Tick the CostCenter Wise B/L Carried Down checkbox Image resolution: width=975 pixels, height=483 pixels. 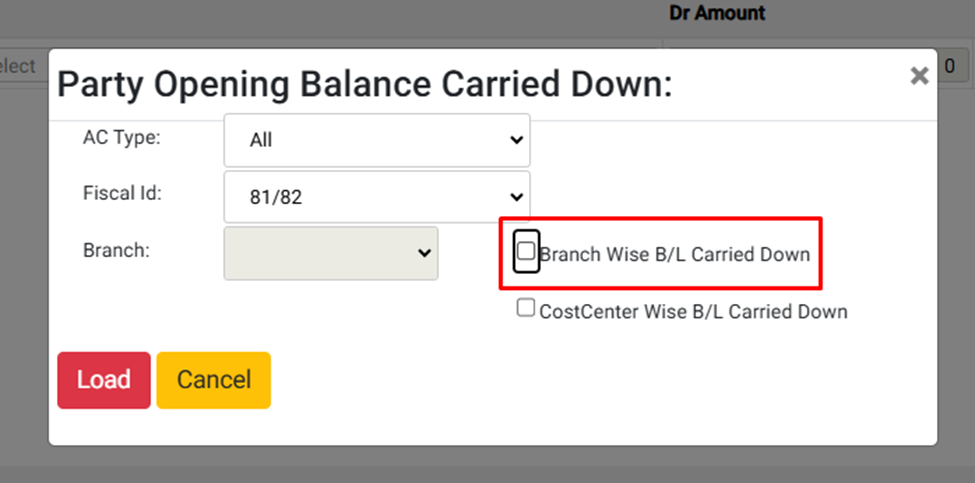click(526, 309)
